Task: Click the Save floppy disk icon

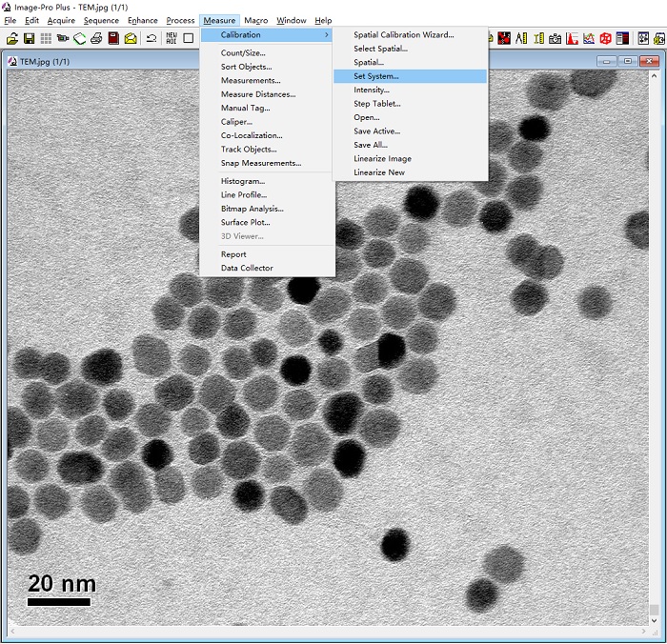Action: 30,38
